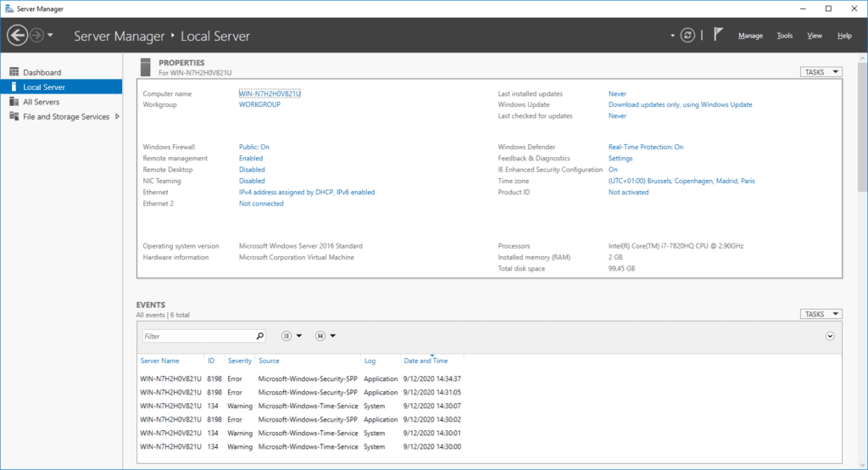Click the time zone UTC+01:00 link

click(x=682, y=181)
